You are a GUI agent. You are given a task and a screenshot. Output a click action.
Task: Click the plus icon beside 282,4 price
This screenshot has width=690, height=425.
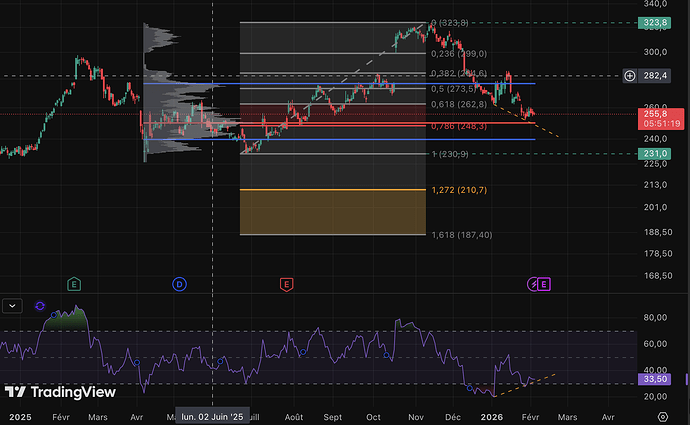coord(630,75)
